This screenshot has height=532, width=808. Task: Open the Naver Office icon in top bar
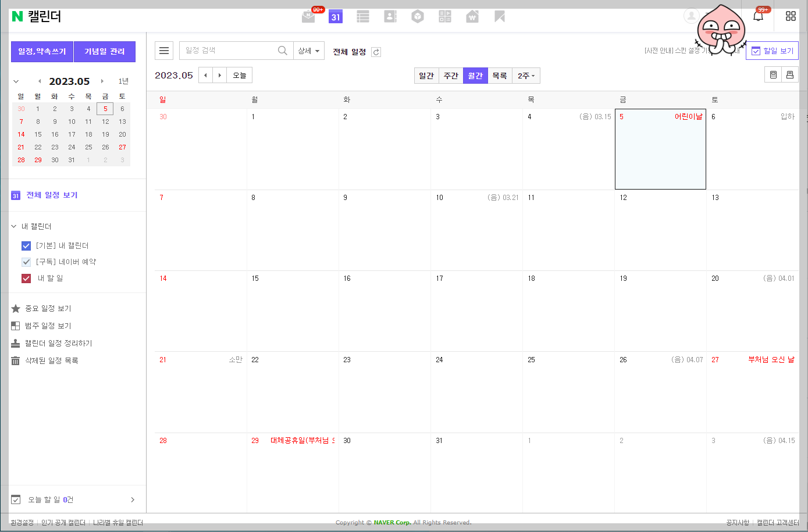445,16
